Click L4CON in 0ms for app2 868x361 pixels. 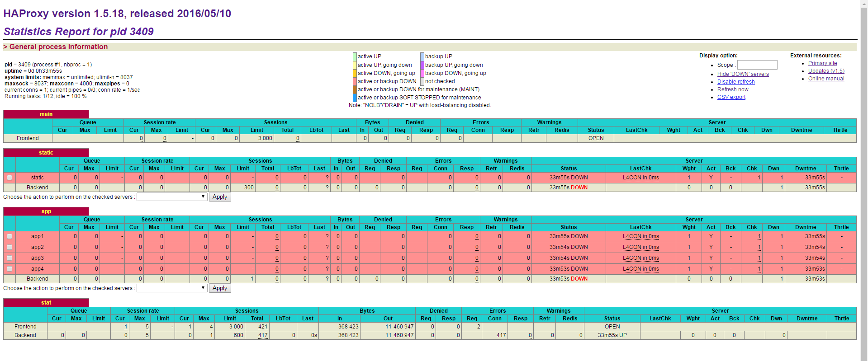pos(640,247)
